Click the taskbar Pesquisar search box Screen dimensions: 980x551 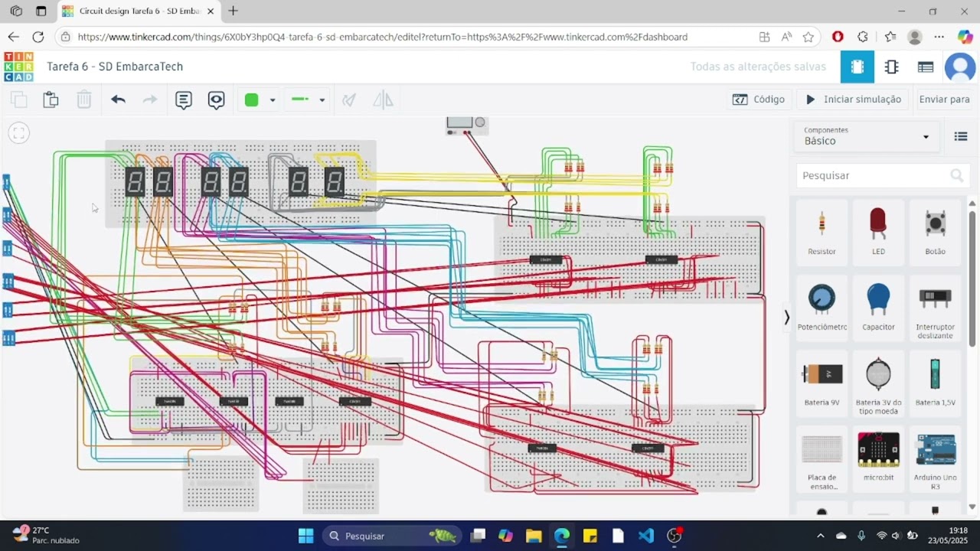pos(392,536)
